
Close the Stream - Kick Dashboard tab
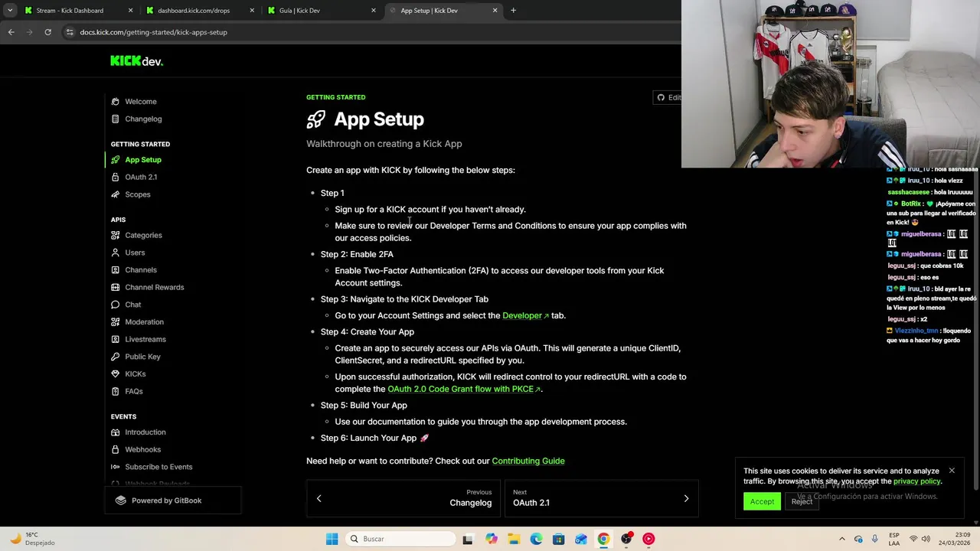click(x=130, y=11)
